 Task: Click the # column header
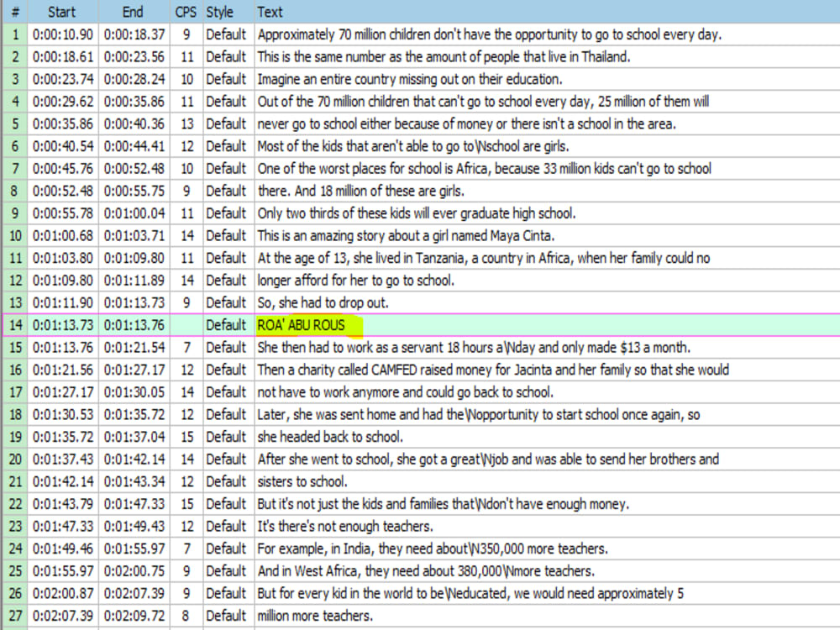(15, 12)
